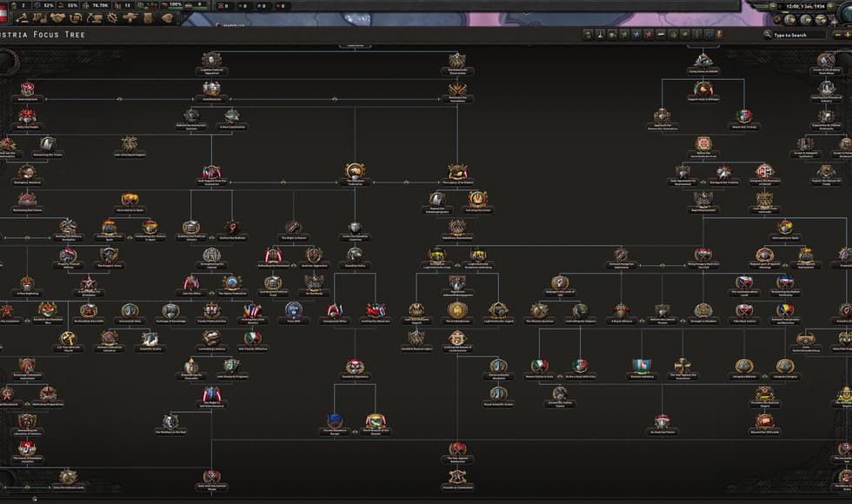Select the Joint Research Programs focus
This screenshot has height=504, width=852.
[232, 368]
